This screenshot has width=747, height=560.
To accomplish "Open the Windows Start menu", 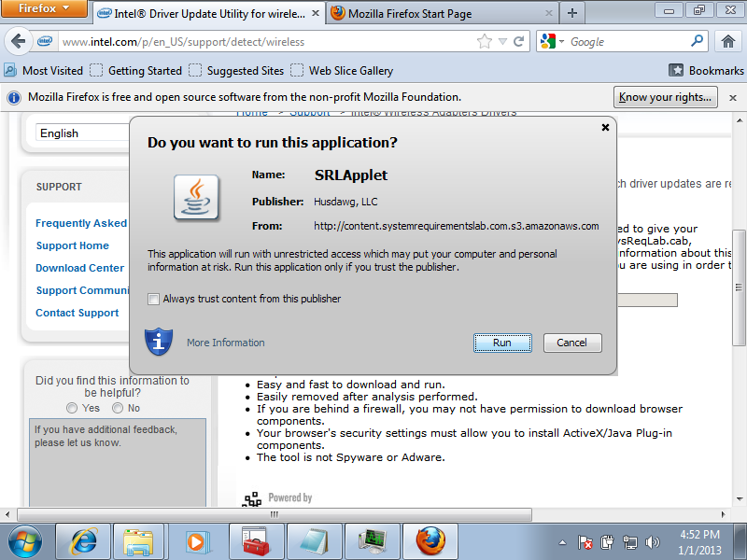I will 25,542.
